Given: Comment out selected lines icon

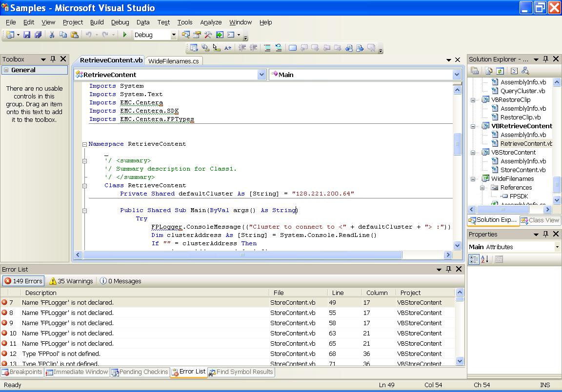Looking at the screenshot, I should pyautogui.click(x=267, y=48).
